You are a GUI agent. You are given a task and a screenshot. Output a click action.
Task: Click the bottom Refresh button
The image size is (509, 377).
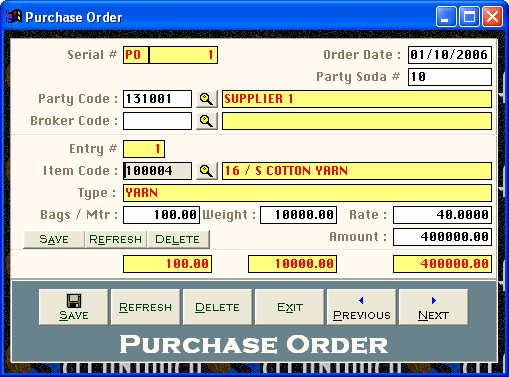coord(146,307)
